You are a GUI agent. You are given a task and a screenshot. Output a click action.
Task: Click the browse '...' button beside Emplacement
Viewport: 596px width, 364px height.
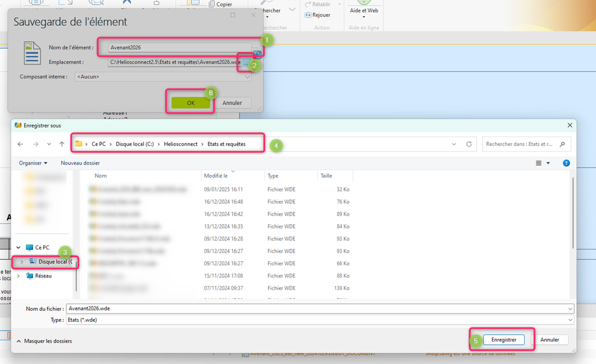245,63
